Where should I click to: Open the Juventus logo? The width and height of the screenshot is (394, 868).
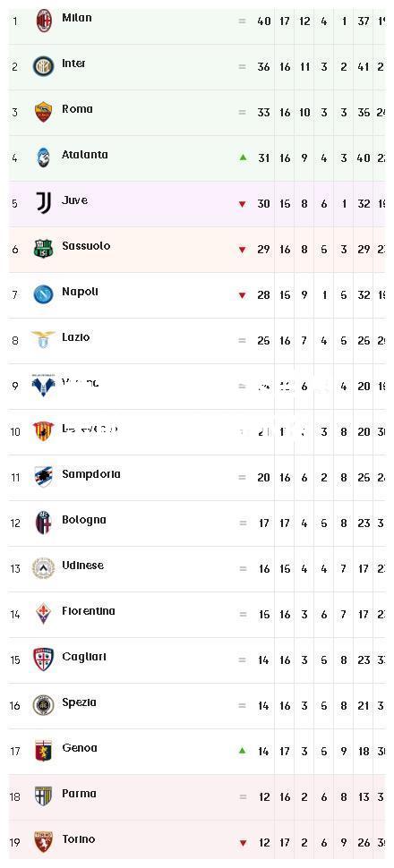coord(43,203)
